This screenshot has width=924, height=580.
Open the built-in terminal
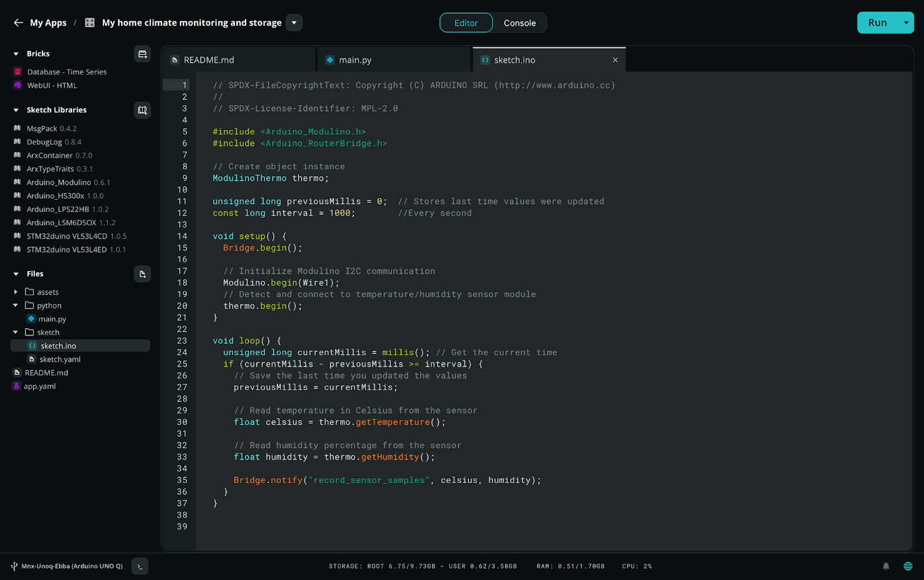(139, 566)
